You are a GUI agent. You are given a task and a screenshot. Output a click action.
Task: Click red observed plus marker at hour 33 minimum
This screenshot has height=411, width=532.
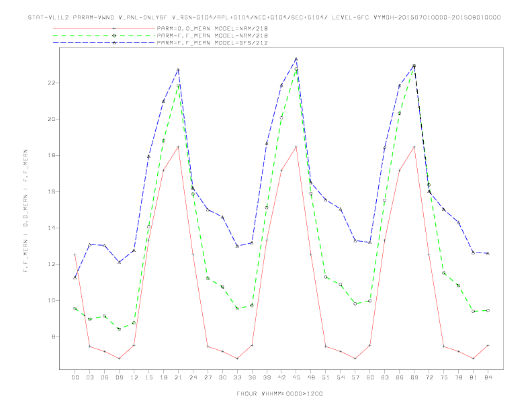[237, 359]
